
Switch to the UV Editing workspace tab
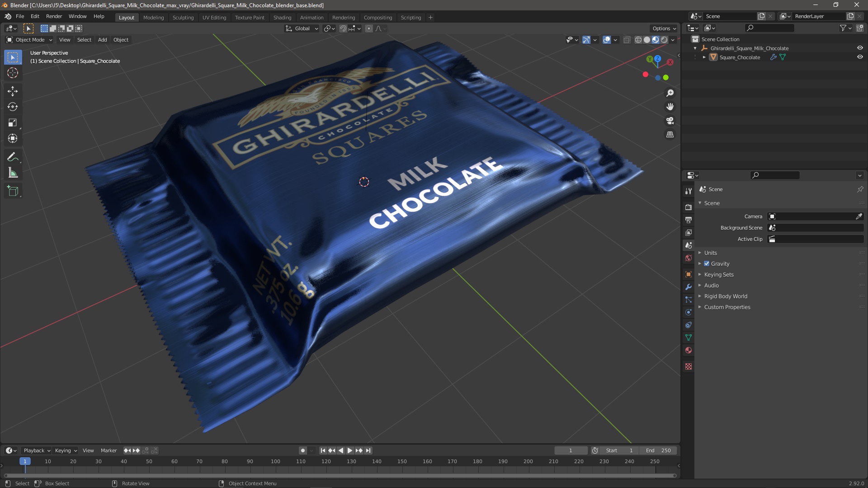click(214, 18)
